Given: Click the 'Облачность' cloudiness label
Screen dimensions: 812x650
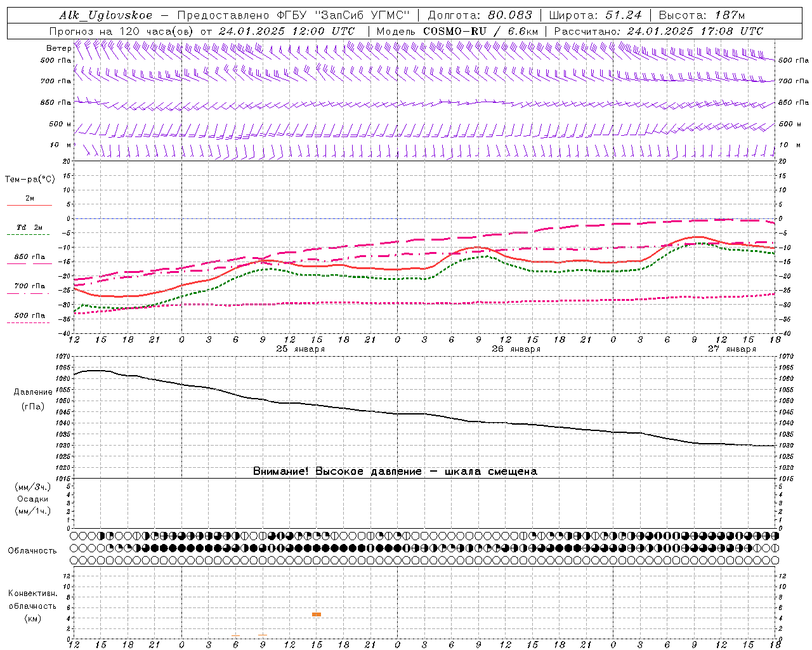Looking at the screenshot, I should coord(32,551).
